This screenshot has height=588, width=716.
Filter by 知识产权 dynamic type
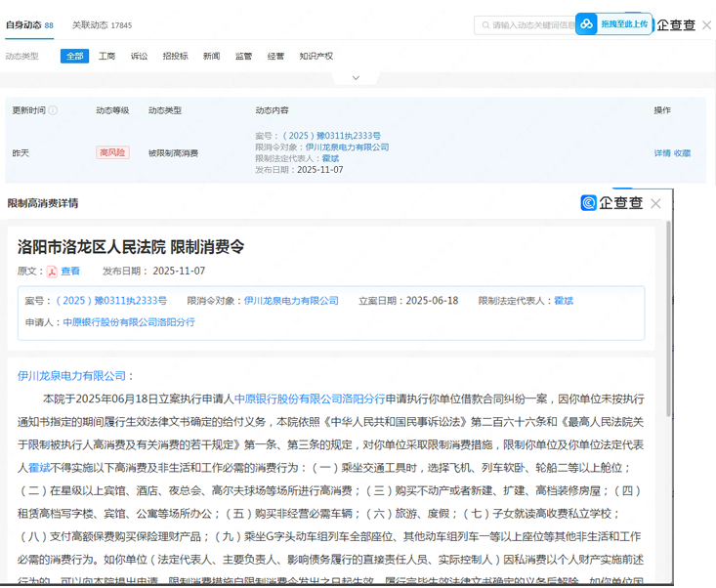coord(316,57)
